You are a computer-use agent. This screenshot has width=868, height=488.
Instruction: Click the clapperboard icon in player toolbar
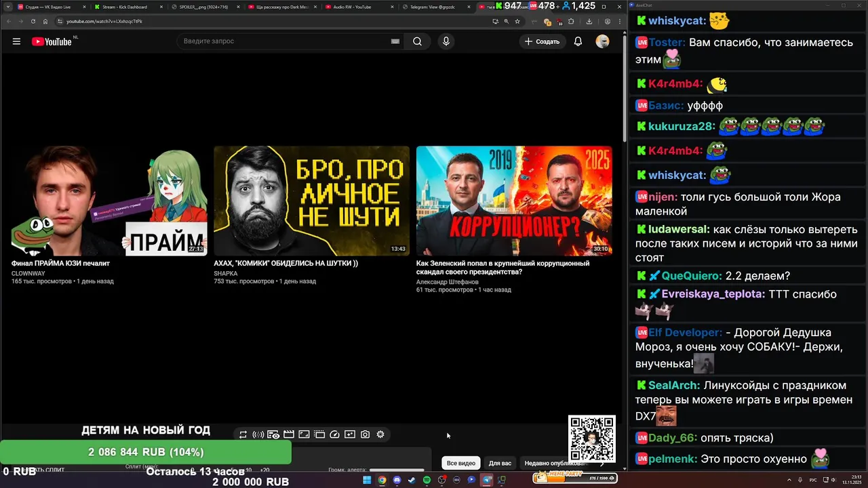coord(289,434)
